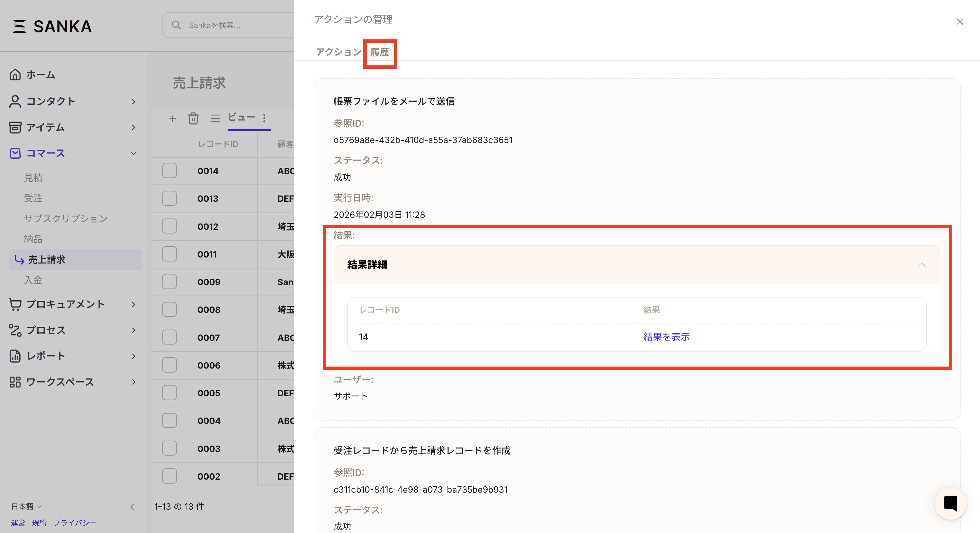The height and width of the screenshot is (533, 980).
Task: Click the hamburger menu icon beside SANKA
Action: point(19,26)
